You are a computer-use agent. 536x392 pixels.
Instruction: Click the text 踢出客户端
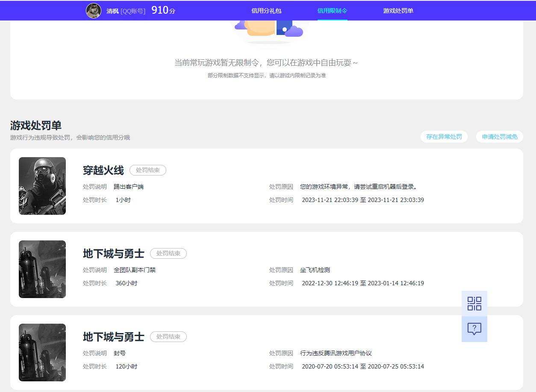129,187
